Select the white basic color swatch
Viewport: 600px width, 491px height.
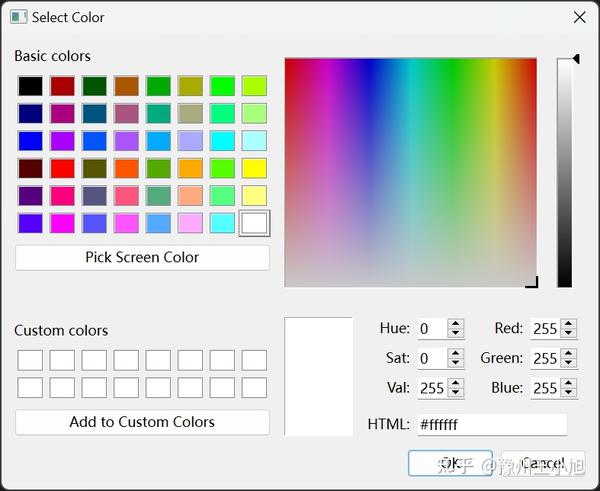(254, 223)
